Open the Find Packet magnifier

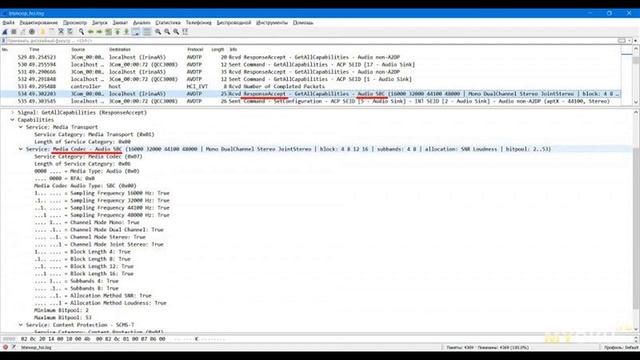tap(82, 32)
